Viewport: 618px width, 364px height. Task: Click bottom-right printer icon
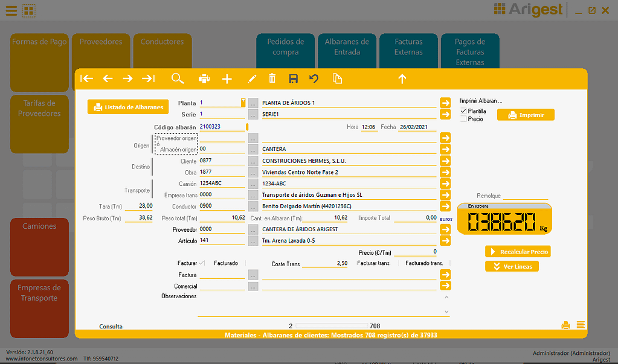[565, 325]
